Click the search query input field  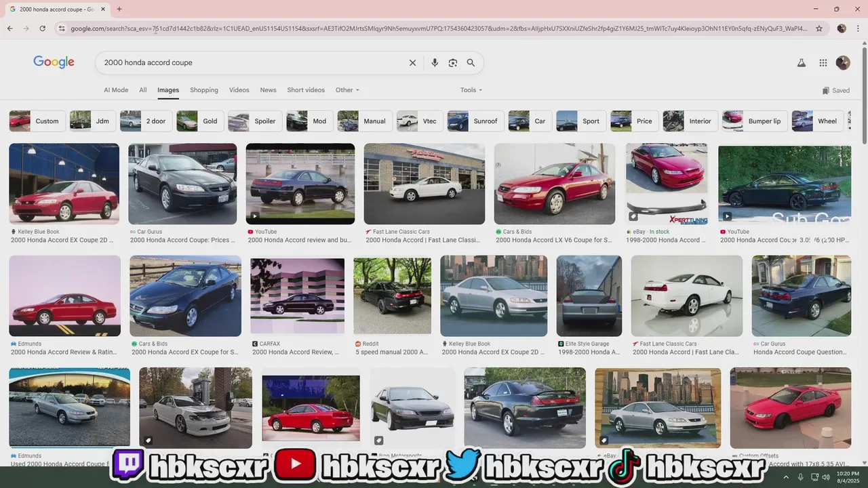click(x=251, y=62)
